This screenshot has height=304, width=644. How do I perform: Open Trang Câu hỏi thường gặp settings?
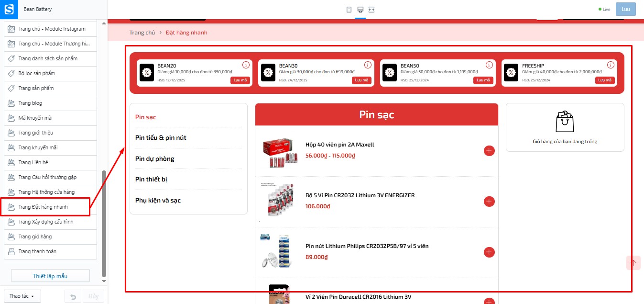[50, 177]
